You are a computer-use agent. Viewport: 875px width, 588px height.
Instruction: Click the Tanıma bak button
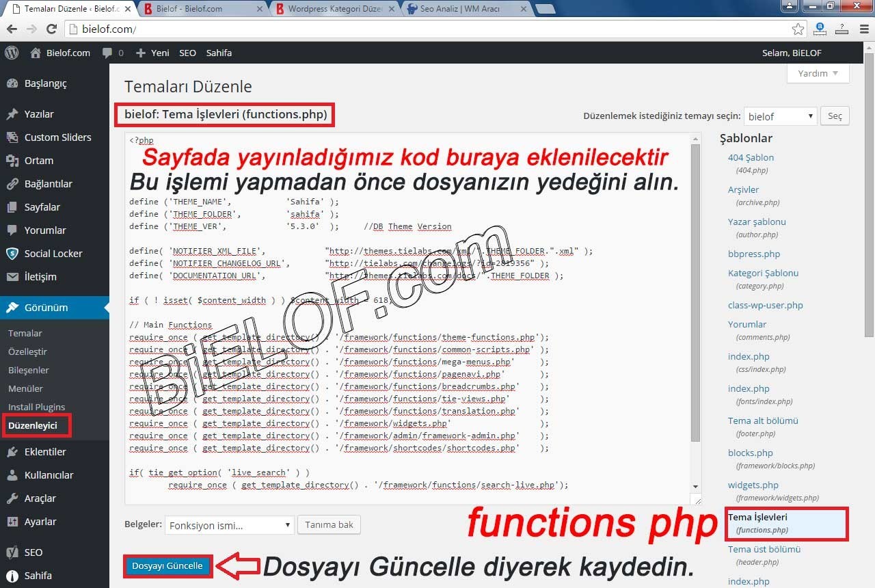click(x=329, y=525)
